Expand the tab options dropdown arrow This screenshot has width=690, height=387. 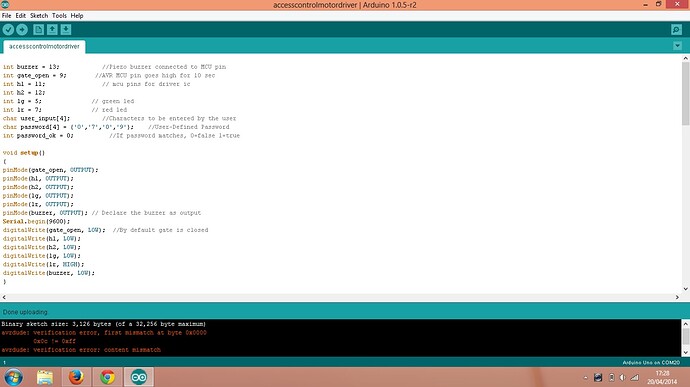click(x=677, y=46)
